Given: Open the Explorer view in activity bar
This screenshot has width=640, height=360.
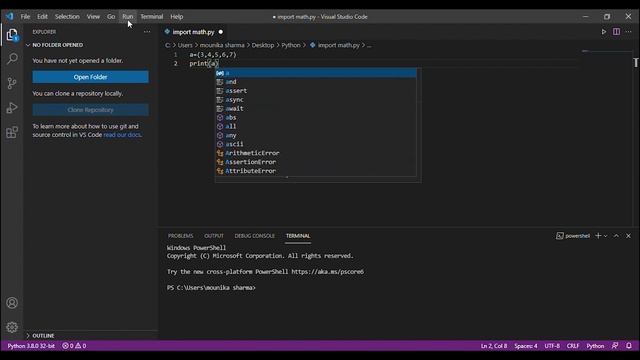Looking at the screenshot, I should (x=12, y=35).
